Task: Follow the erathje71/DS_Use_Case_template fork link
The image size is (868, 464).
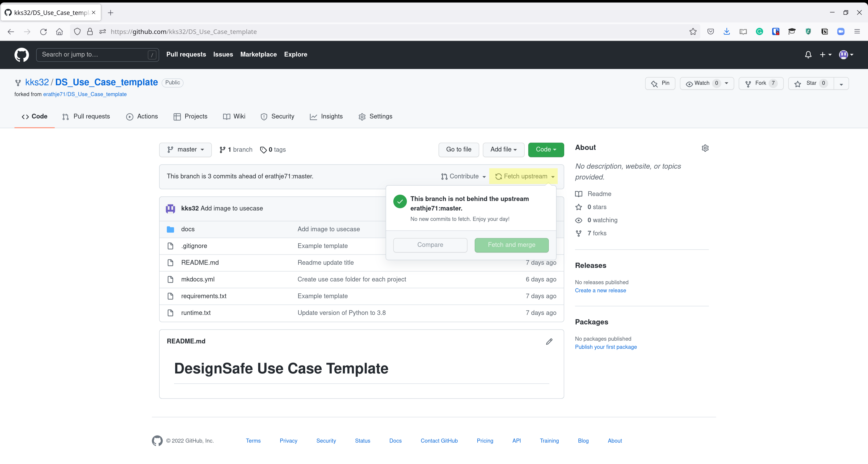Action: (x=85, y=94)
